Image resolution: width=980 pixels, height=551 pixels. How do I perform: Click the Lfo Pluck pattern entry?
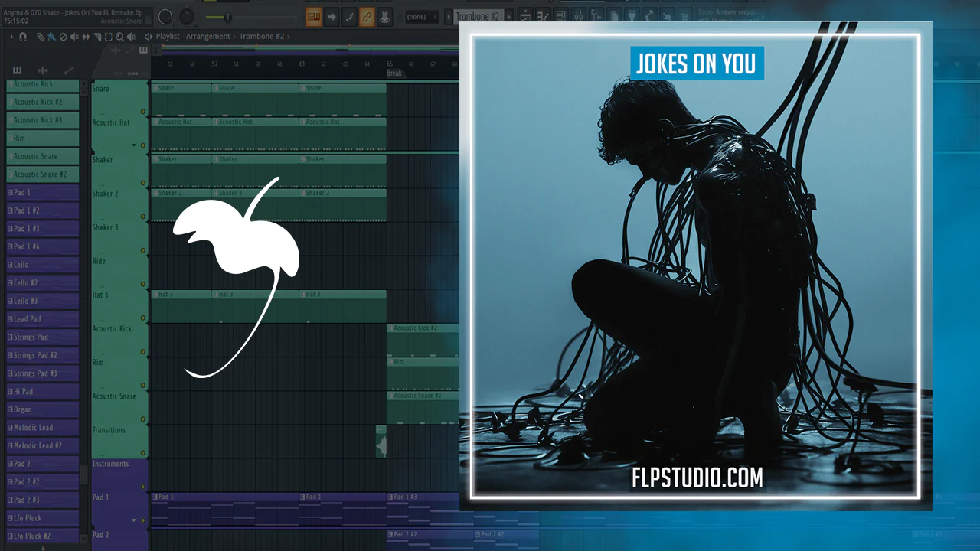coord(43,518)
